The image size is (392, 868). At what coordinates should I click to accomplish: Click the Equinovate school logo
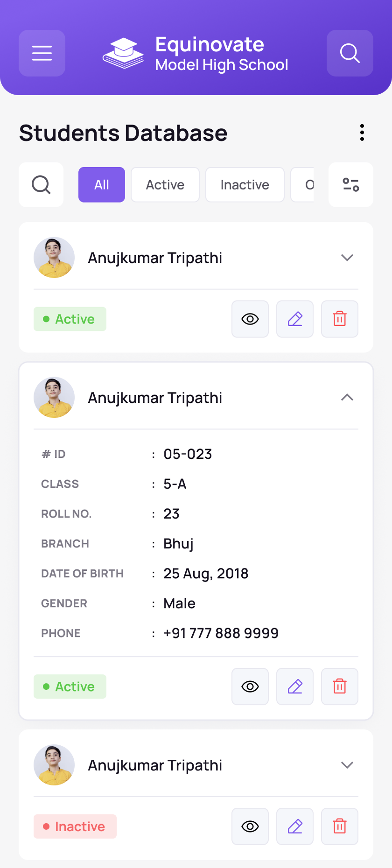point(123,53)
